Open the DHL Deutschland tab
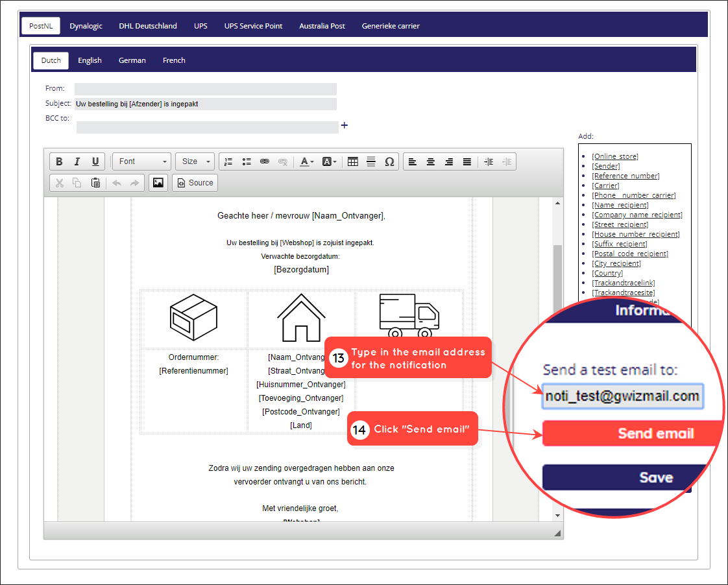The height and width of the screenshot is (585, 728). point(148,26)
